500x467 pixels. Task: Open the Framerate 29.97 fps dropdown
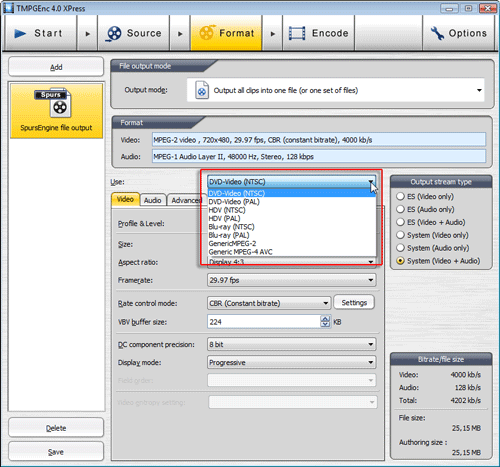[292, 280]
